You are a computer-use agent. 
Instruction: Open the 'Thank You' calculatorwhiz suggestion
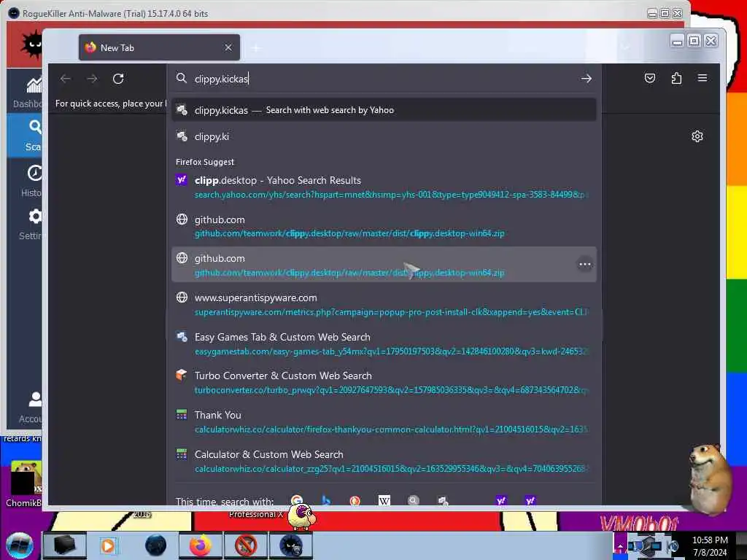click(x=384, y=422)
